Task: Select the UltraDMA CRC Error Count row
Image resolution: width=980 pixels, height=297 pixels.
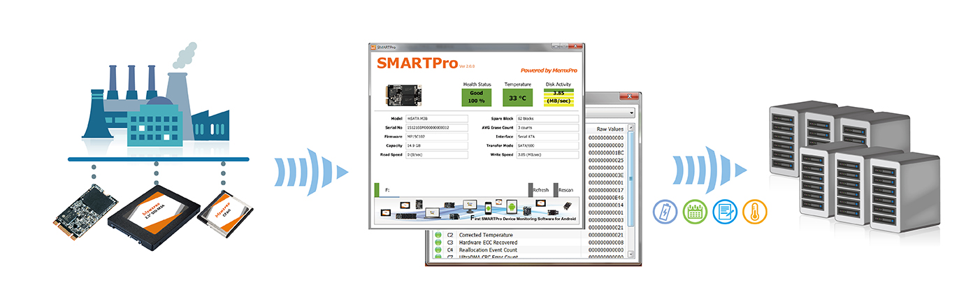Action: 530,256
